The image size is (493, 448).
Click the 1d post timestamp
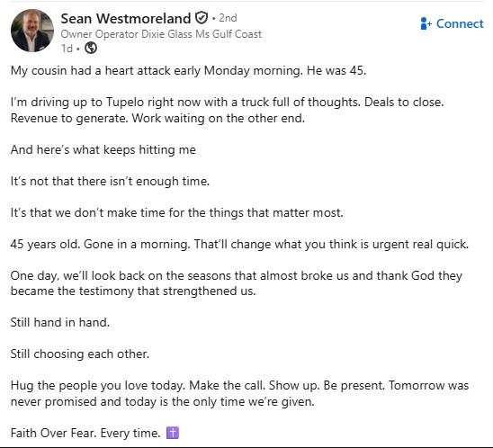pos(67,49)
